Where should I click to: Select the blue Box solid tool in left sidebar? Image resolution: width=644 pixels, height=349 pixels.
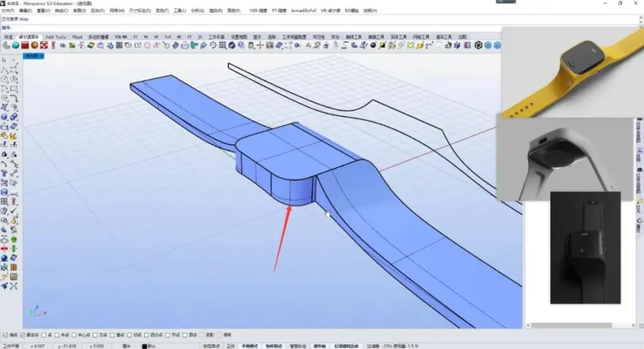point(5,117)
